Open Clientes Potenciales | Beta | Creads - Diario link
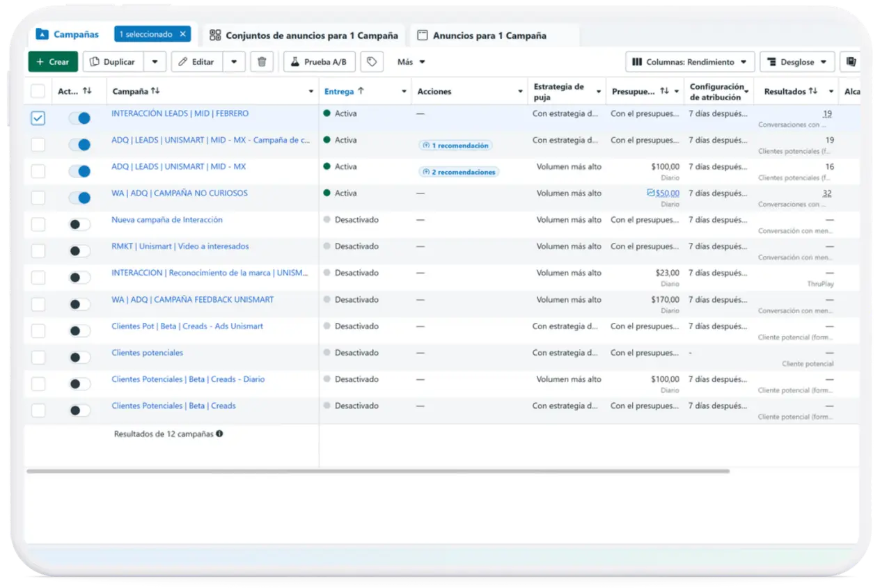 click(x=188, y=379)
